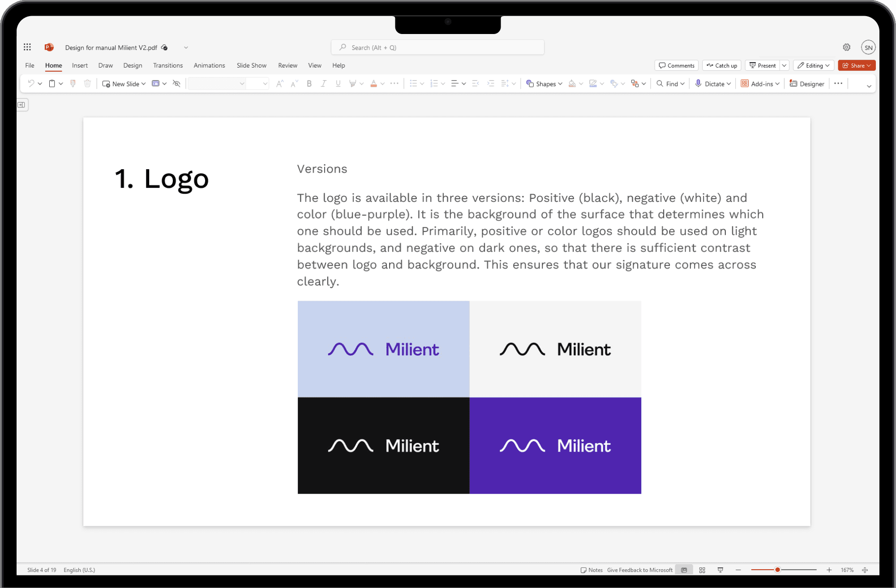Click the Hide Slide icon
Viewport: 896px width, 588px height.
pyautogui.click(x=176, y=84)
